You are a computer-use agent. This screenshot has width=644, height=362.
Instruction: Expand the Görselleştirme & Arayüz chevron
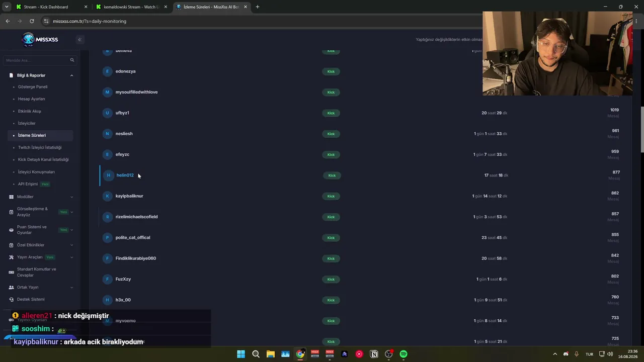(x=71, y=212)
